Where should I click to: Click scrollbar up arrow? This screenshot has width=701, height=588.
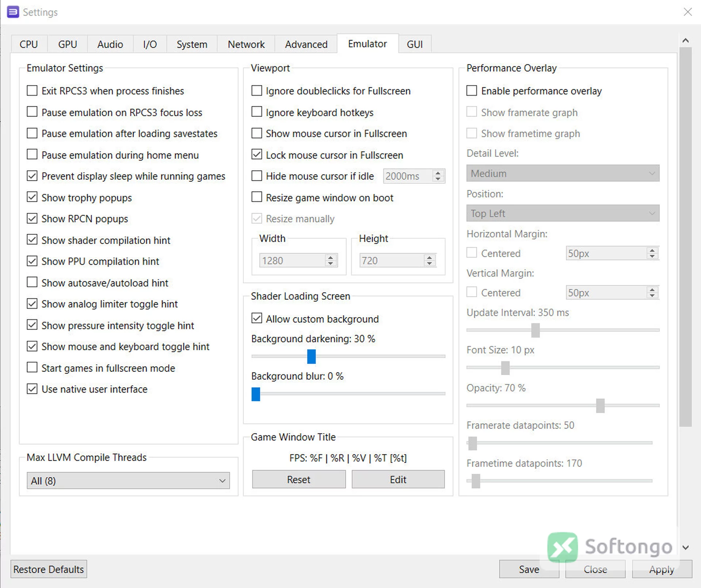pos(685,41)
